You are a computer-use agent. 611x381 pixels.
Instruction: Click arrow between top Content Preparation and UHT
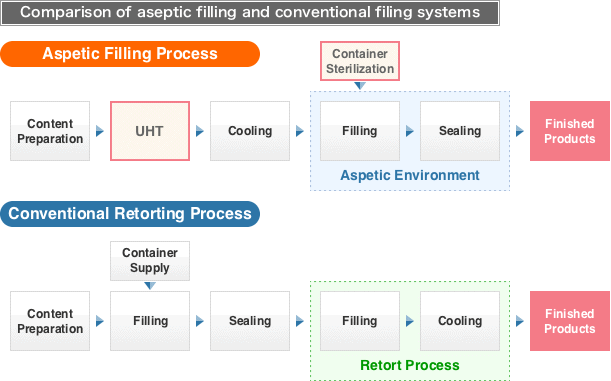point(100,131)
